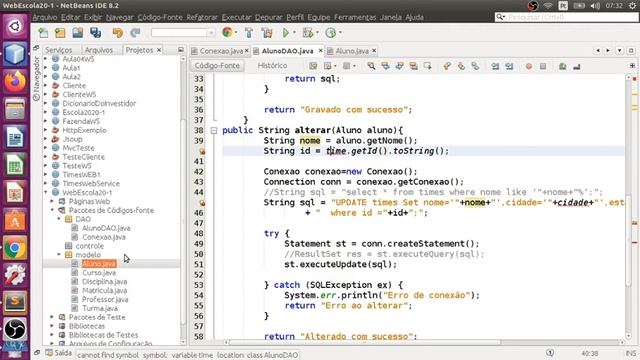The image size is (640, 360).
Task: Run the project with green play icon
Action: (286, 33)
